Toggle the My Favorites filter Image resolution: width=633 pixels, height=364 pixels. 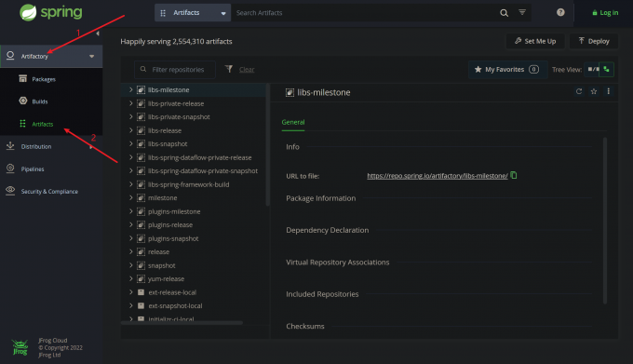[x=508, y=70]
